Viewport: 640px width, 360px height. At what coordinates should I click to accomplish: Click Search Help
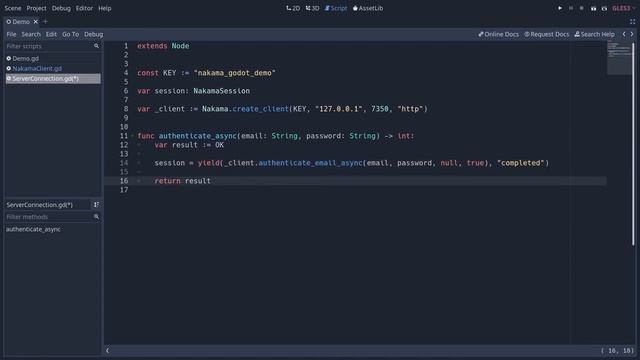click(x=594, y=34)
